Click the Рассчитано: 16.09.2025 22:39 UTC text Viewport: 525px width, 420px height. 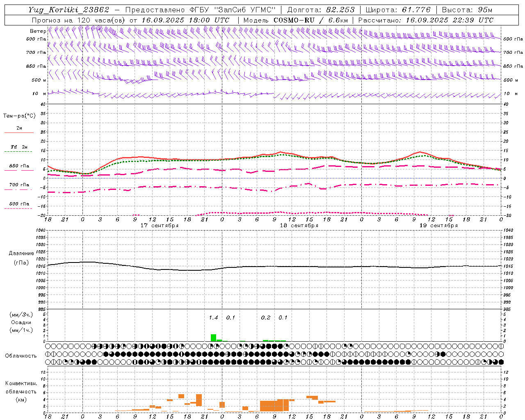tap(426, 20)
